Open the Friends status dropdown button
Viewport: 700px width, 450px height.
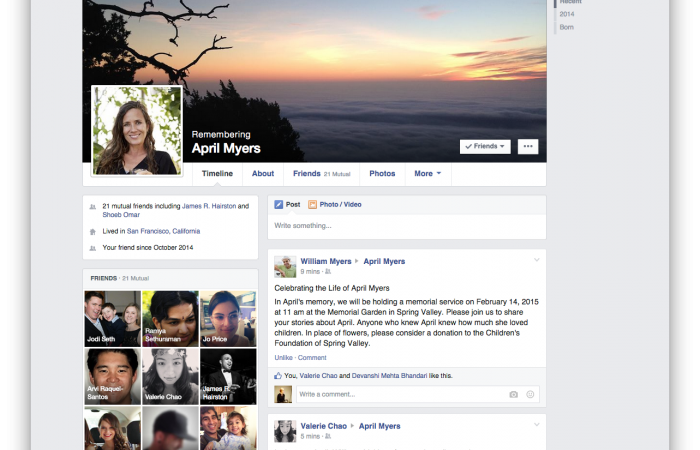pos(485,146)
